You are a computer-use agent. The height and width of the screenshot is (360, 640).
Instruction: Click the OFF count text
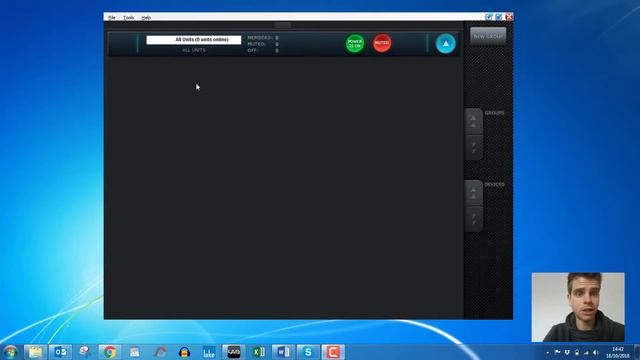pyautogui.click(x=263, y=50)
